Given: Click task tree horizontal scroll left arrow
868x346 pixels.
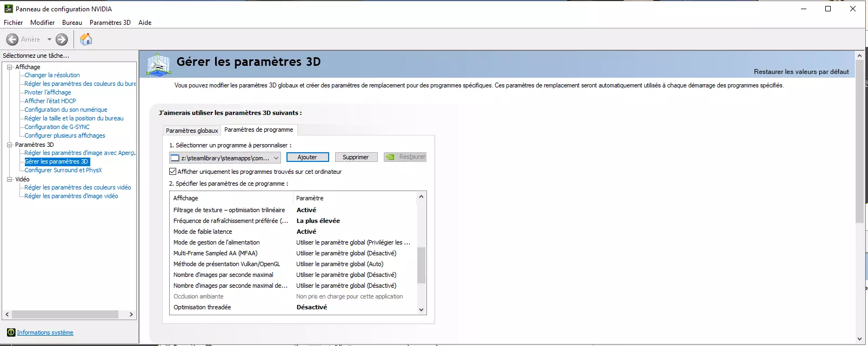Looking at the screenshot, I should tap(7, 314).
